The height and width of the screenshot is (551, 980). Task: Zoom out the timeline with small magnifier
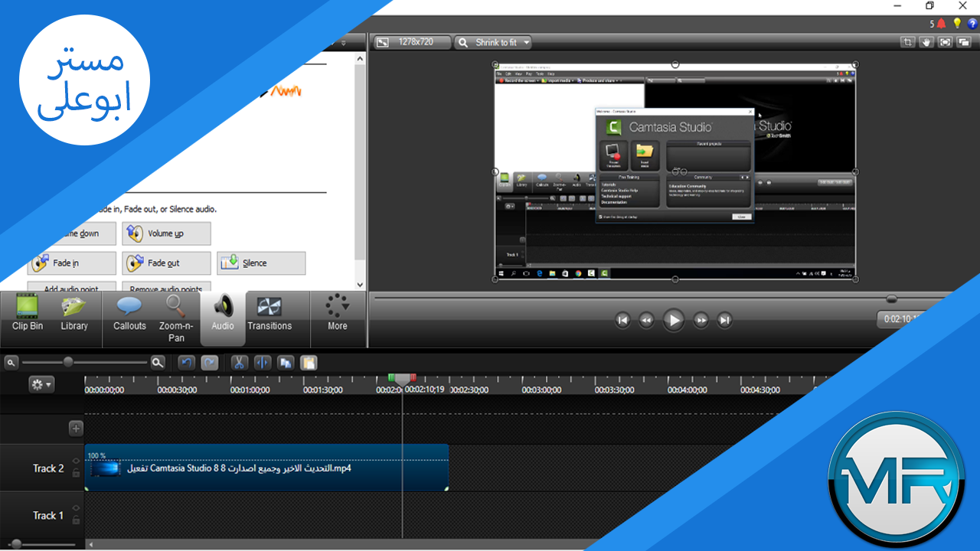[x=11, y=362]
